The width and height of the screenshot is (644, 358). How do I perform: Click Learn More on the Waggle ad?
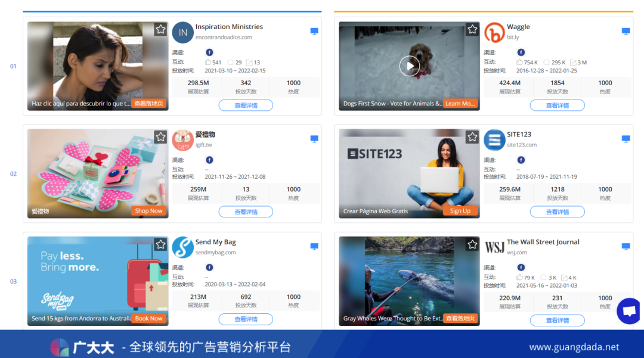click(x=460, y=103)
